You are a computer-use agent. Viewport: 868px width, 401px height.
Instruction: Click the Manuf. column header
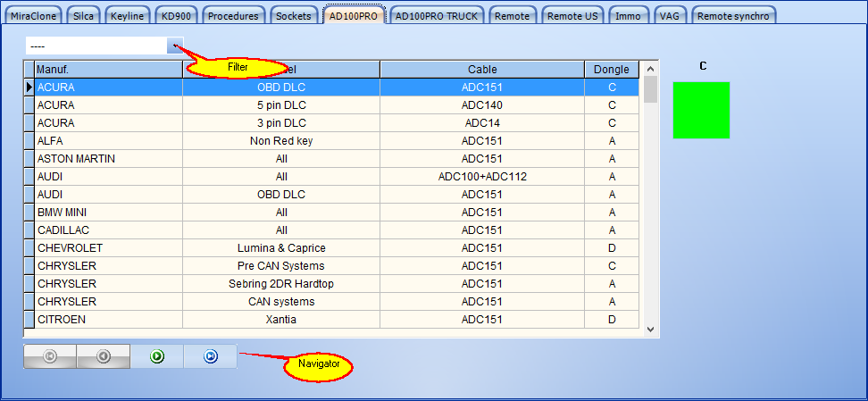click(109, 70)
